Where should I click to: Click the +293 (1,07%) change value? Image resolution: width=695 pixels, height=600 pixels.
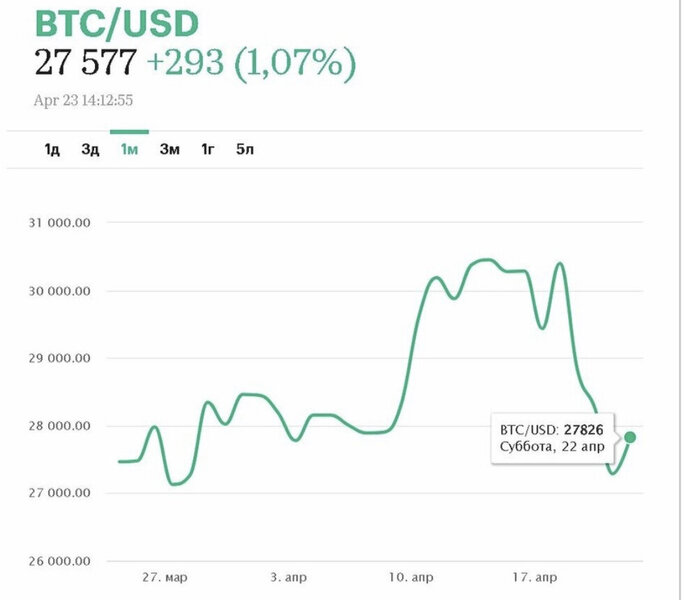[x=251, y=62]
